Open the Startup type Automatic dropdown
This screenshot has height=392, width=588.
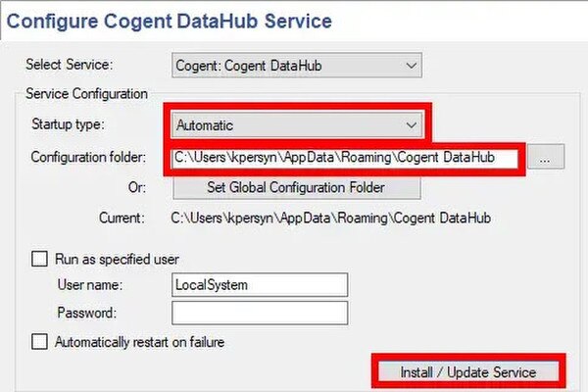(x=297, y=124)
